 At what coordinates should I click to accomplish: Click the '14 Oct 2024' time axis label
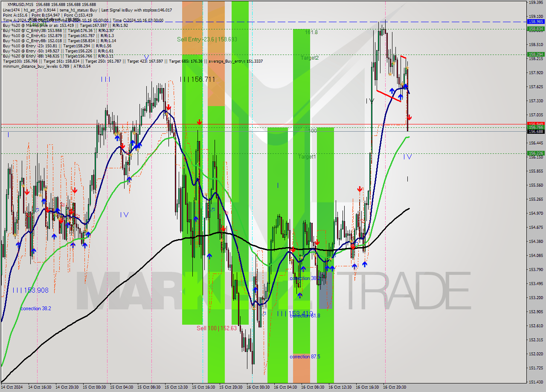(12, 387)
